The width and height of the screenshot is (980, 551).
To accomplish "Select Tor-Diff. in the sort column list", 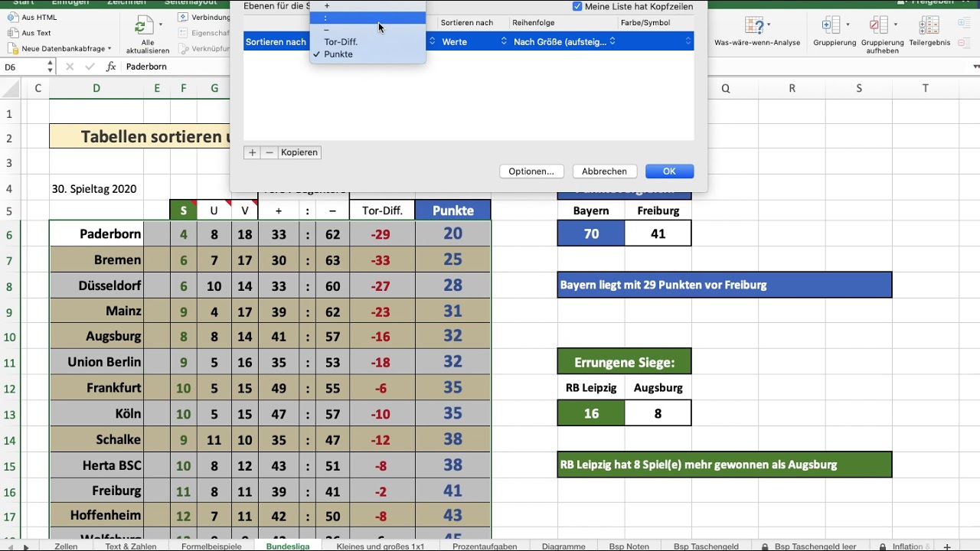I will tap(367, 42).
